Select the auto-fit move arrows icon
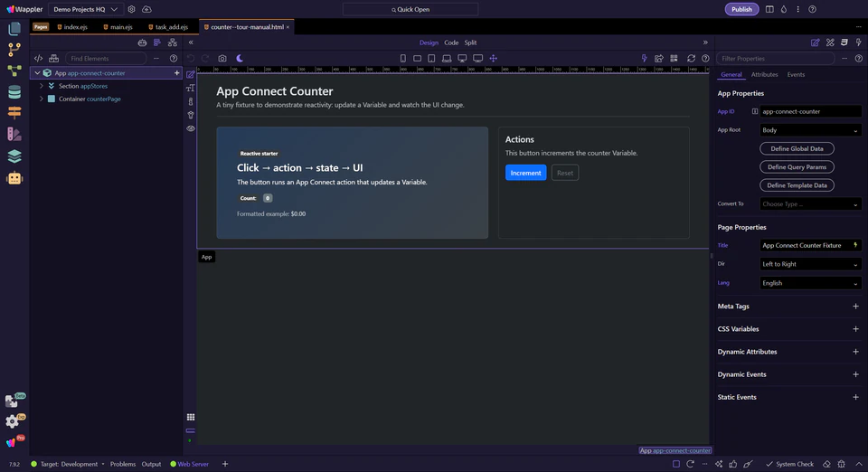 pos(494,58)
